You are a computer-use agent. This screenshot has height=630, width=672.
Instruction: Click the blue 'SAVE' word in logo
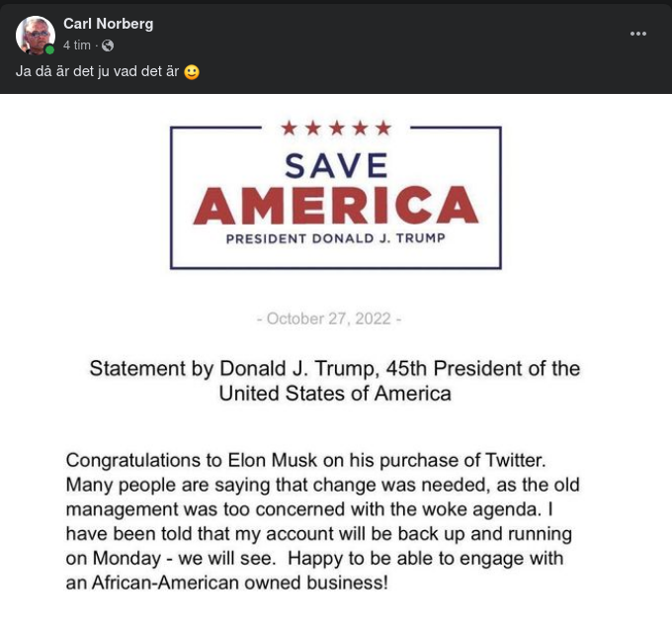(x=335, y=164)
